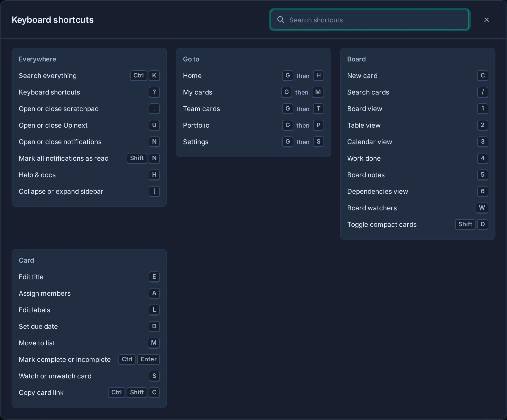The width and height of the screenshot is (507, 420).
Task: Select Open or close scratchpad label
Action: click(x=59, y=109)
